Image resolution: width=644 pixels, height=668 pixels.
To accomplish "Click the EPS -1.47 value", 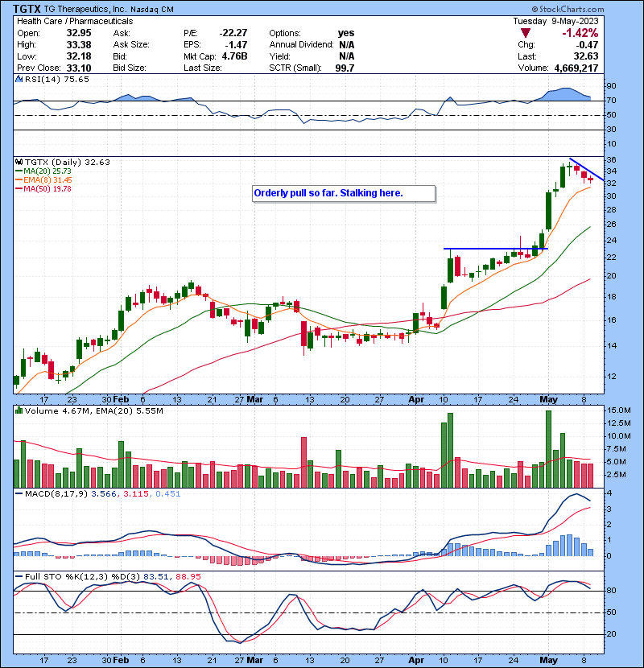I will coord(237,45).
